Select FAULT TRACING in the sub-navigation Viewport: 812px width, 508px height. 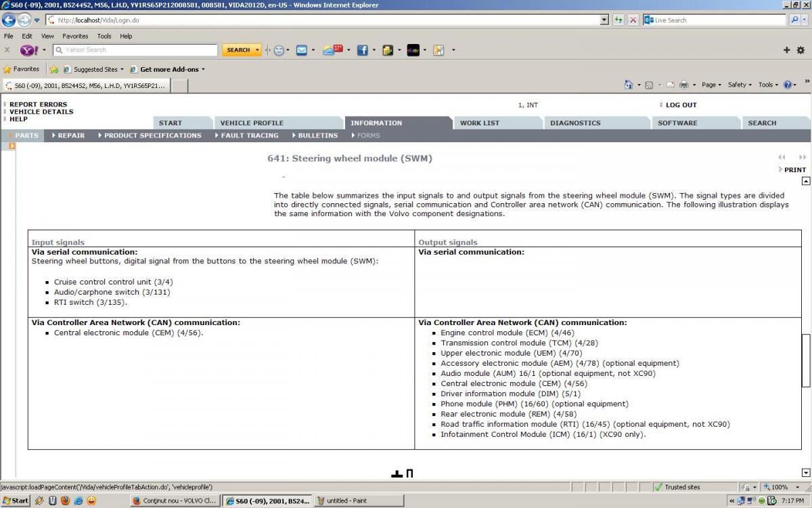point(249,135)
